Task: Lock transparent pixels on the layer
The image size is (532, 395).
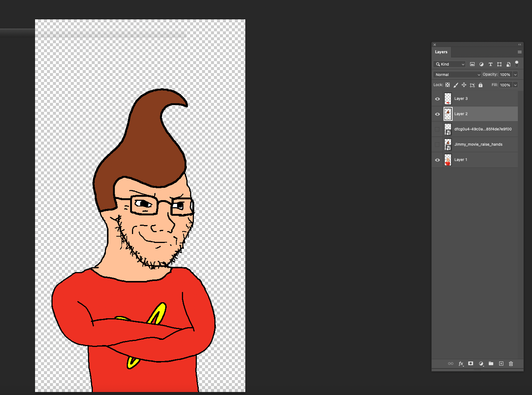Action: click(x=447, y=85)
